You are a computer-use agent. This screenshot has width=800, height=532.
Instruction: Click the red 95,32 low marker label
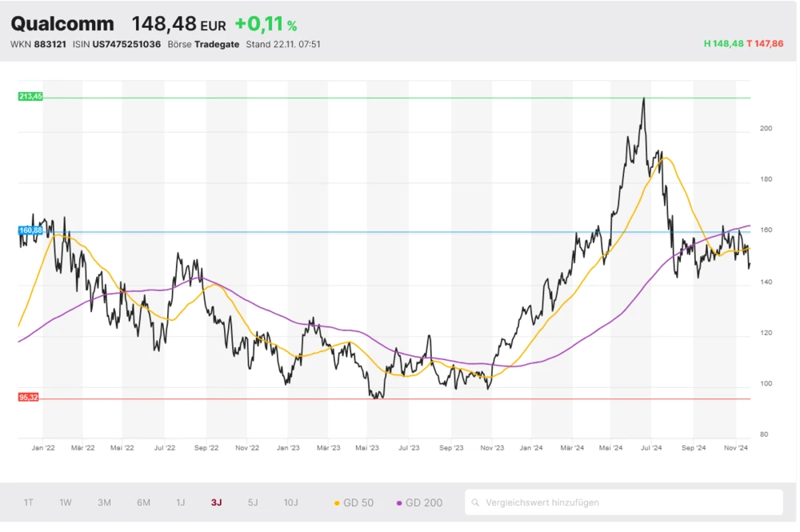[30, 397]
